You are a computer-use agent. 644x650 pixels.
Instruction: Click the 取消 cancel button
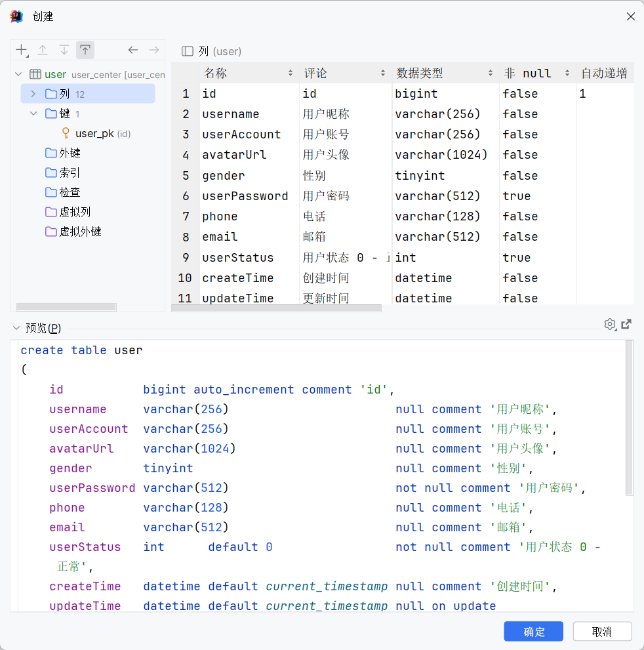pos(602,632)
